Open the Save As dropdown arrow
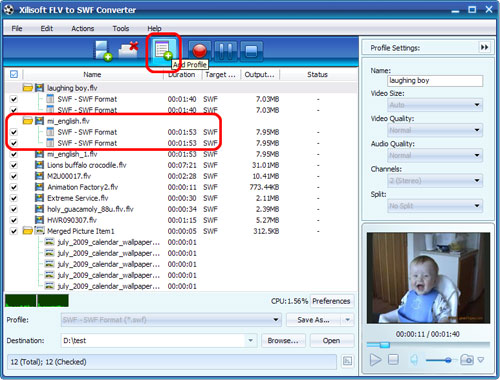 pos(347,320)
